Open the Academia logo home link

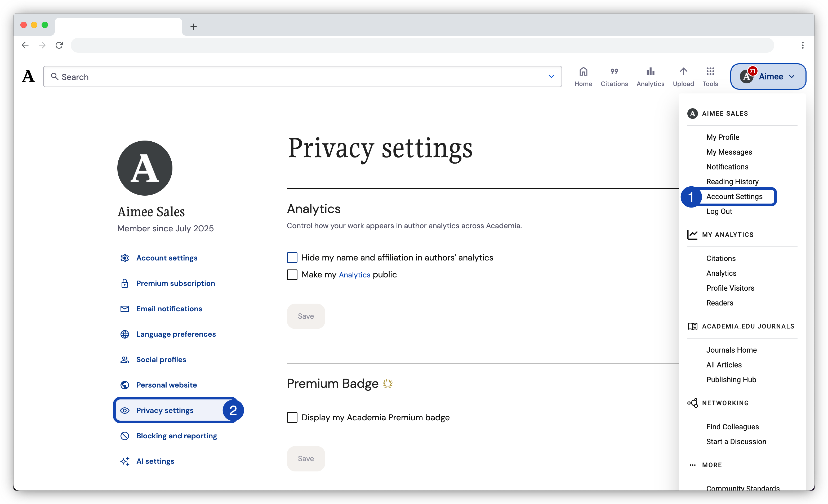click(28, 76)
